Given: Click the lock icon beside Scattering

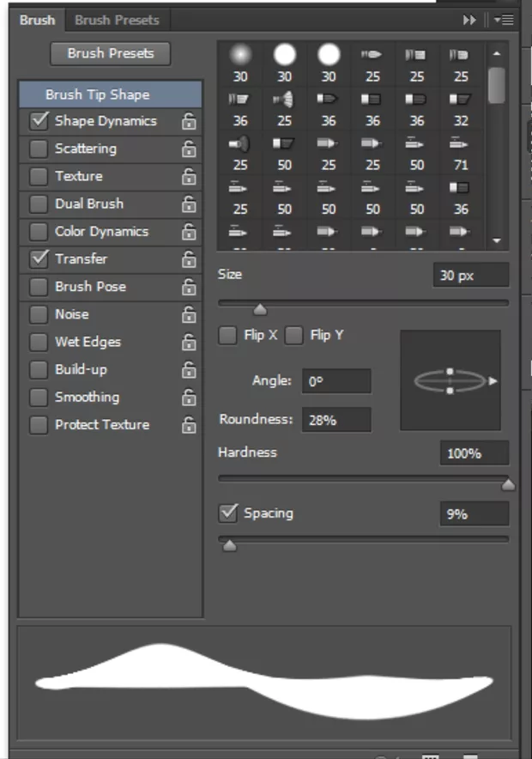Looking at the screenshot, I should pos(189,149).
